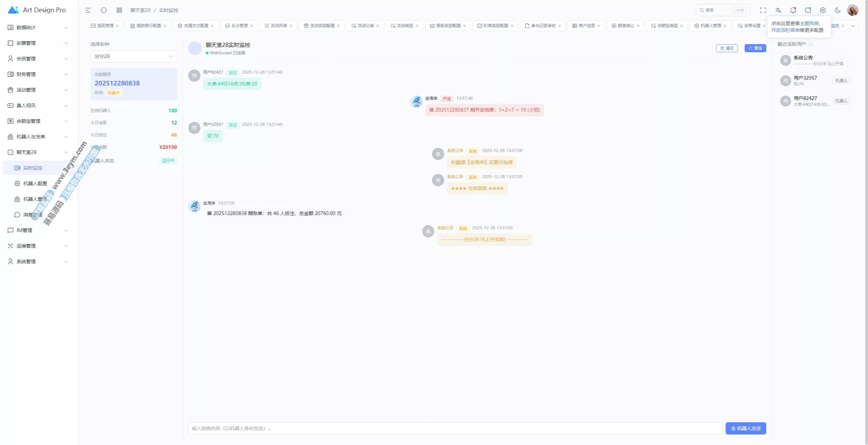Open the settings gear in header

click(823, 10)
